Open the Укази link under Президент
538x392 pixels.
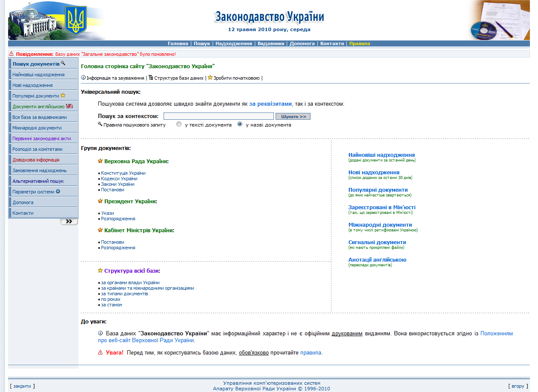tap(107, 213)
